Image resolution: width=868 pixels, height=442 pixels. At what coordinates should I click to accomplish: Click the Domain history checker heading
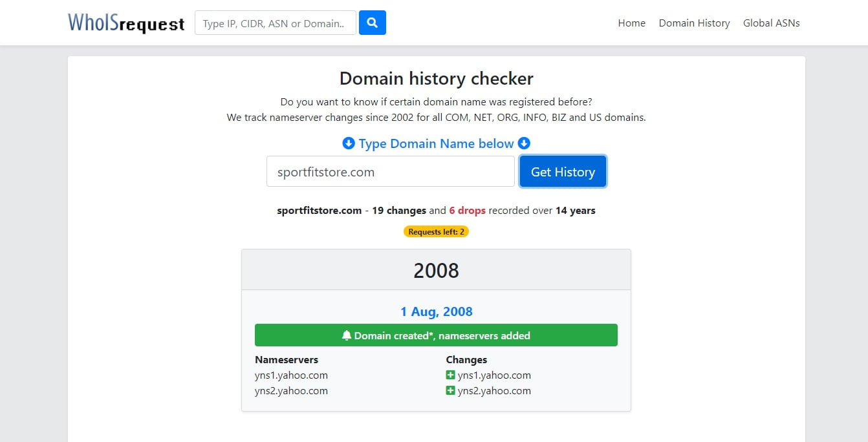(436, 79)
